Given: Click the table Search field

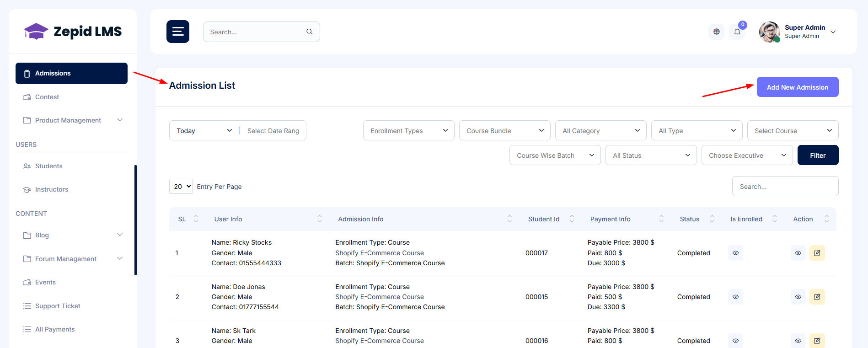Looking at the screenshot, I should coord(785,186).
